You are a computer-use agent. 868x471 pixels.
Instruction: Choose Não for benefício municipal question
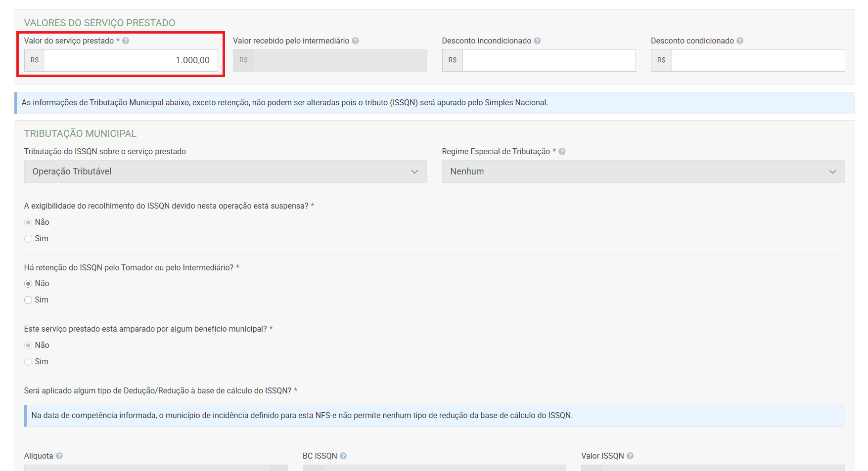pyautogui.click(x=28, y=345)
